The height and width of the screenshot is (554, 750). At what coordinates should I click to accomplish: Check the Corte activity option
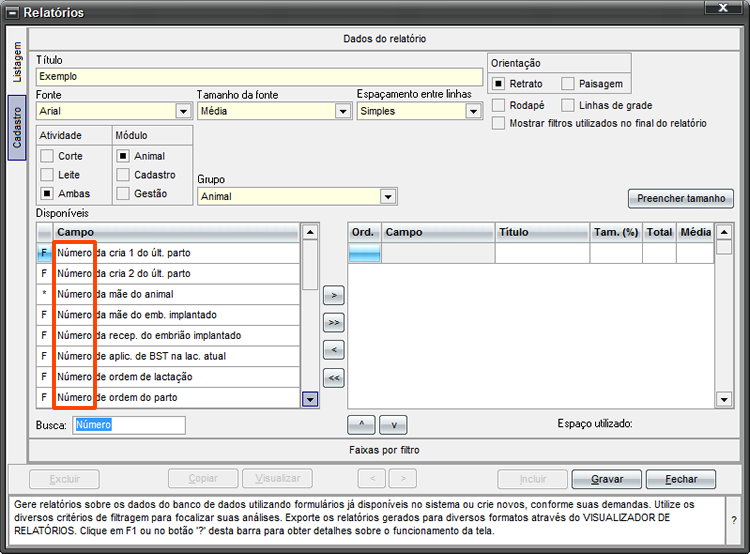coord(47,156)
